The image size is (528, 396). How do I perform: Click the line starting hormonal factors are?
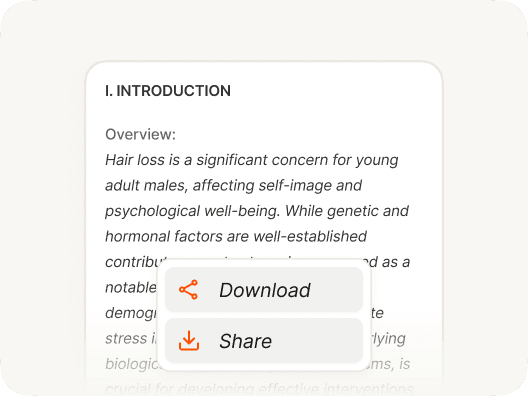236,236
